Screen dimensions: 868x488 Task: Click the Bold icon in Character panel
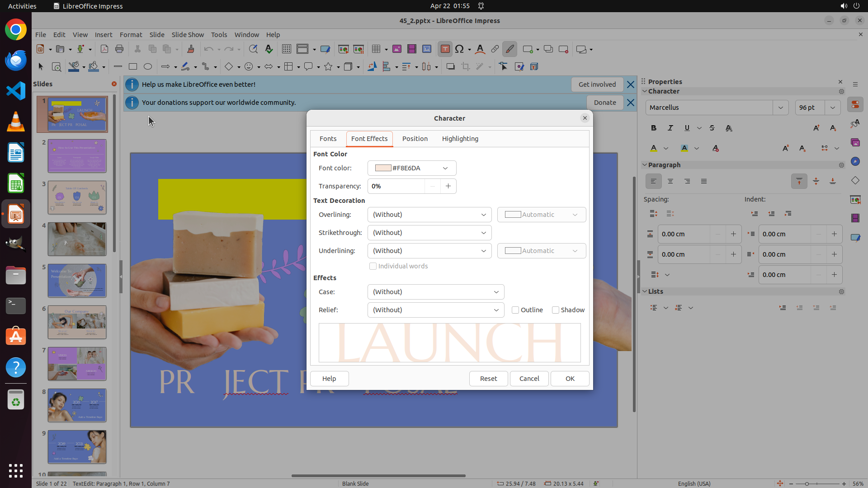[x=653, y=128]
